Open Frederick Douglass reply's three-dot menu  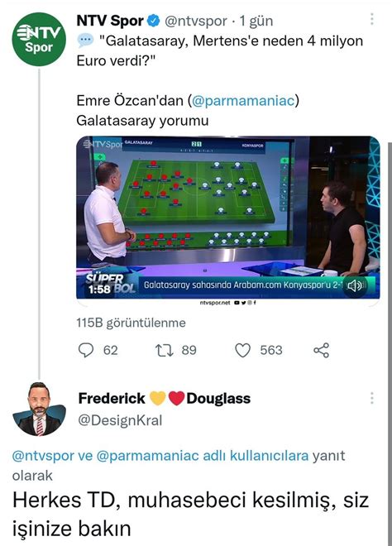click(372, 398)
